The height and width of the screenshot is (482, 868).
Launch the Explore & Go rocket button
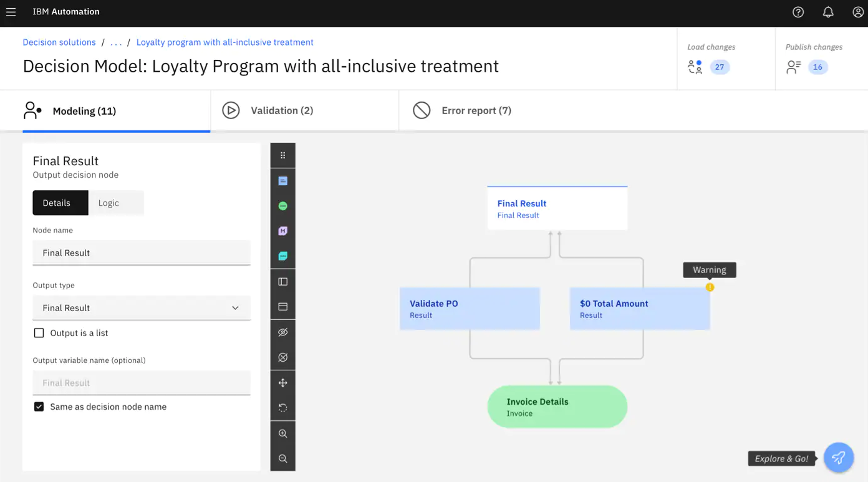tap(838, 458)
